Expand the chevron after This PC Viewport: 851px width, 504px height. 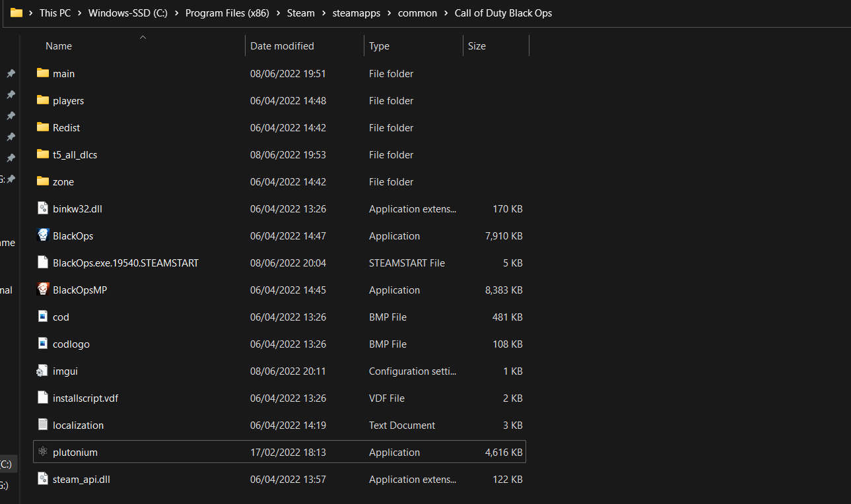point(79,13)
